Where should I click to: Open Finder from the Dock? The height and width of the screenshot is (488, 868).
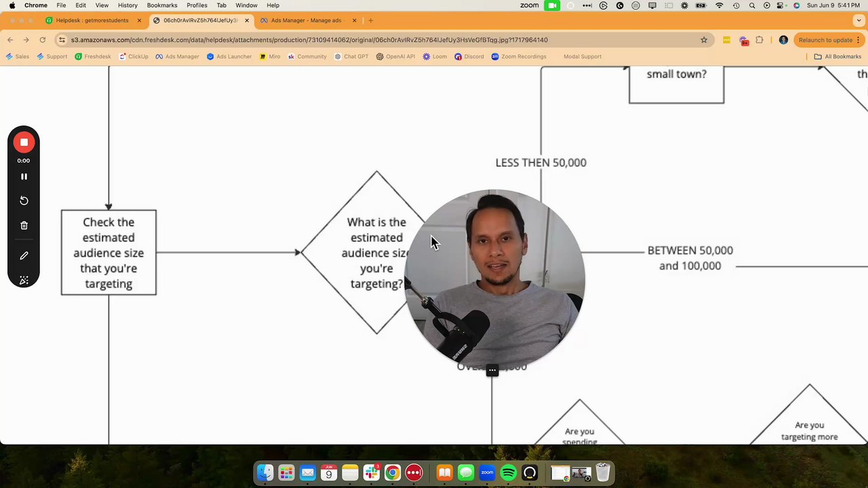pyautogui.click(x=265, y=472)
